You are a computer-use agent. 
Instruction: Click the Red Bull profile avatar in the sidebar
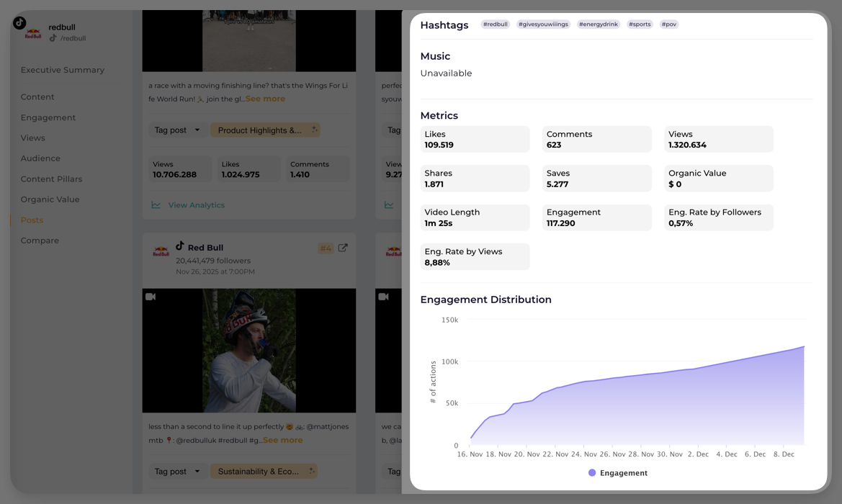point(33,32)
